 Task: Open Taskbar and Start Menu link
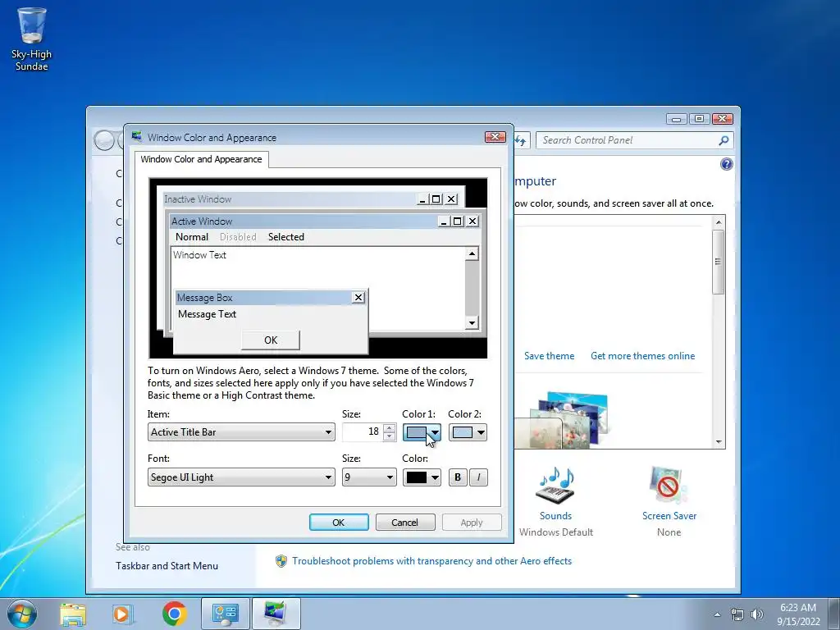pos(167,566)
